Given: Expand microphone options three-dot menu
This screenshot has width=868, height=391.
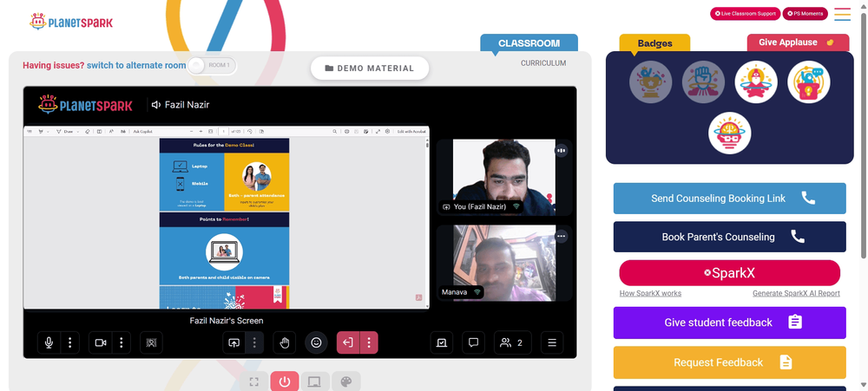Looking at the screenshot, I should [69, 342].
